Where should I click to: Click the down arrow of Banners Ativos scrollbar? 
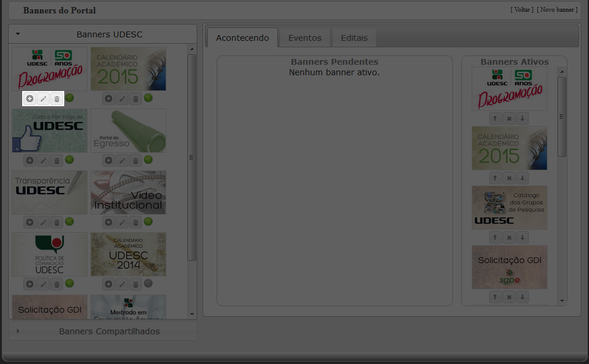[x=562, y=300]
